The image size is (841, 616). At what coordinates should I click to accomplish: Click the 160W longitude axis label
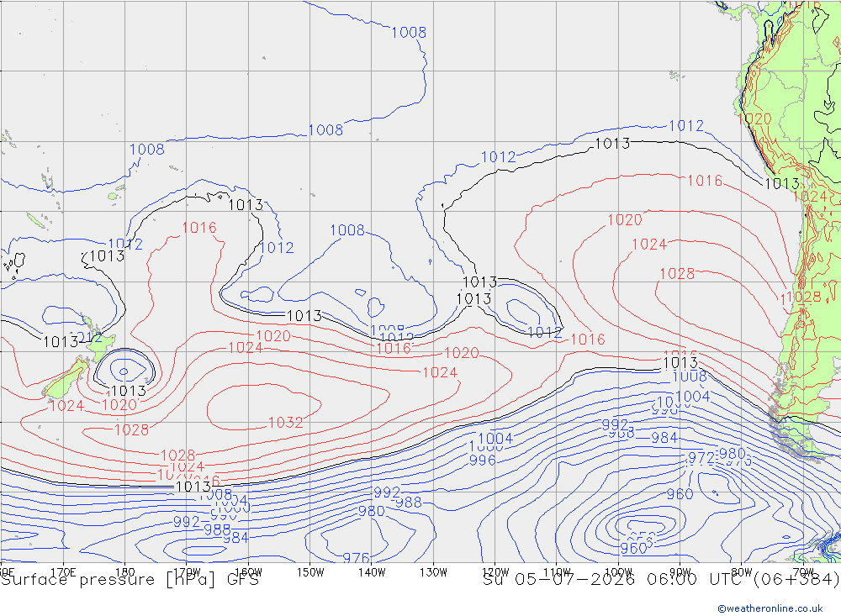tap(248, 571)
